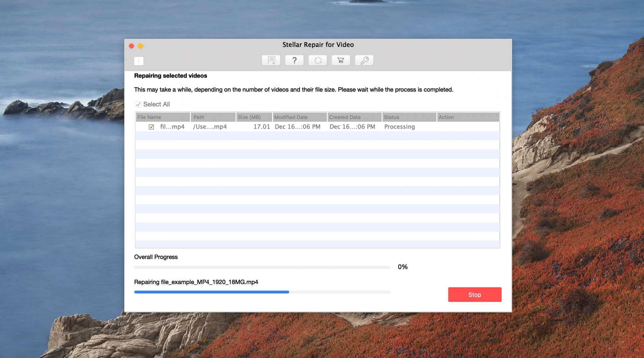Uncheck the fil...mp4 row checkbox
The height and width of the screenshot is (358, 644).
(x=151, y=127)
